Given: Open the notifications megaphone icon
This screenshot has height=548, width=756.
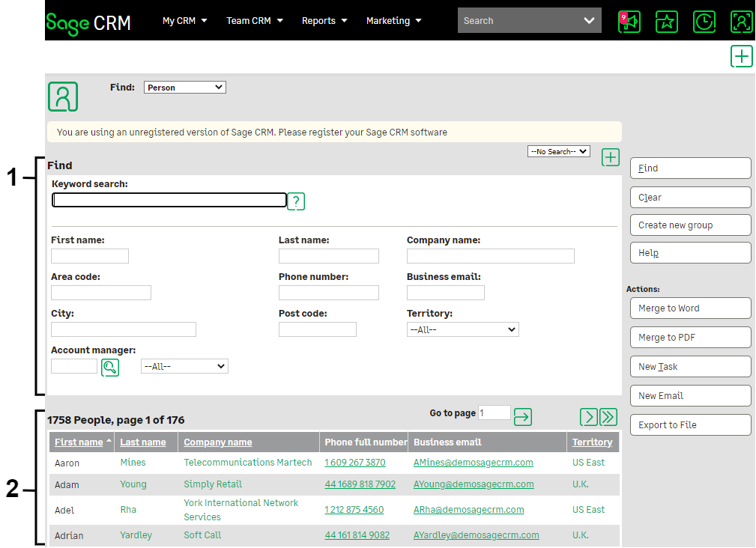Looking at the screenshot, I should (629, 22).
